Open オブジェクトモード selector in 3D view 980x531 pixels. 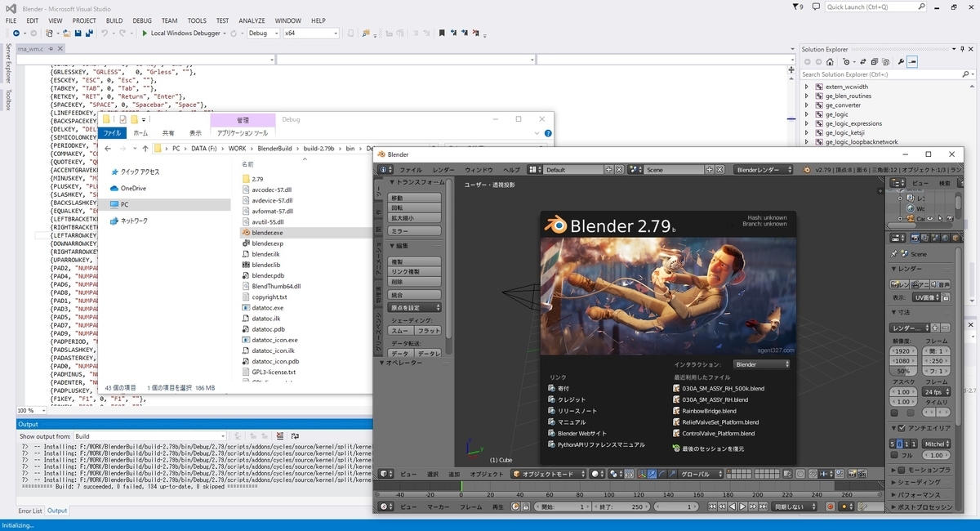pyautogui.click(x=549, y=474)
